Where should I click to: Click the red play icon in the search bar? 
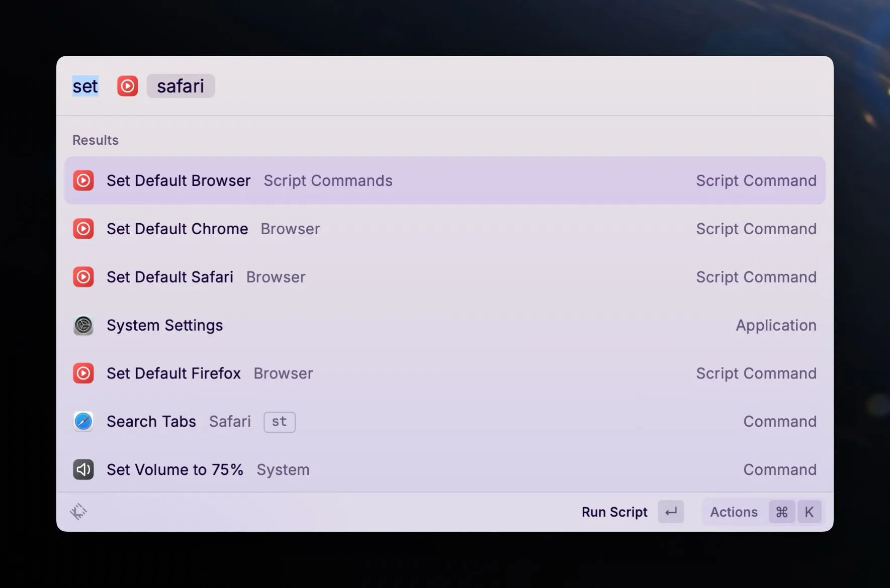[x=127, y=86]
